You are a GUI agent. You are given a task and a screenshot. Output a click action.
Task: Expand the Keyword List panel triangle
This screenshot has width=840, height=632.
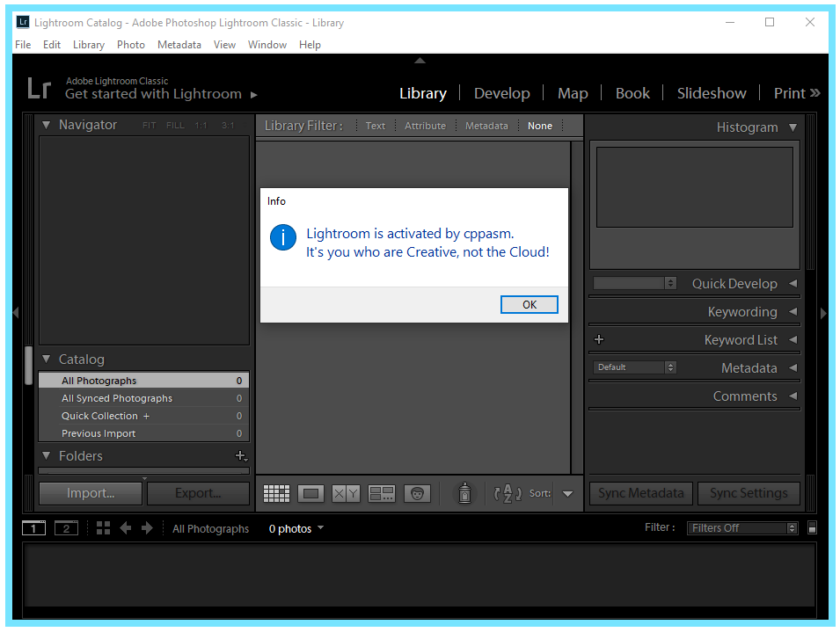[x=793, y=339]
